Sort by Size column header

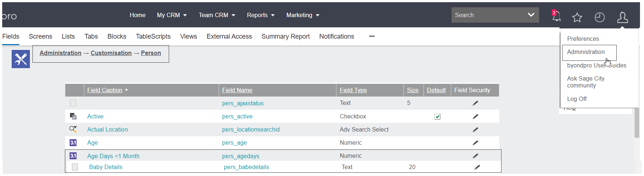pos(413,90)
